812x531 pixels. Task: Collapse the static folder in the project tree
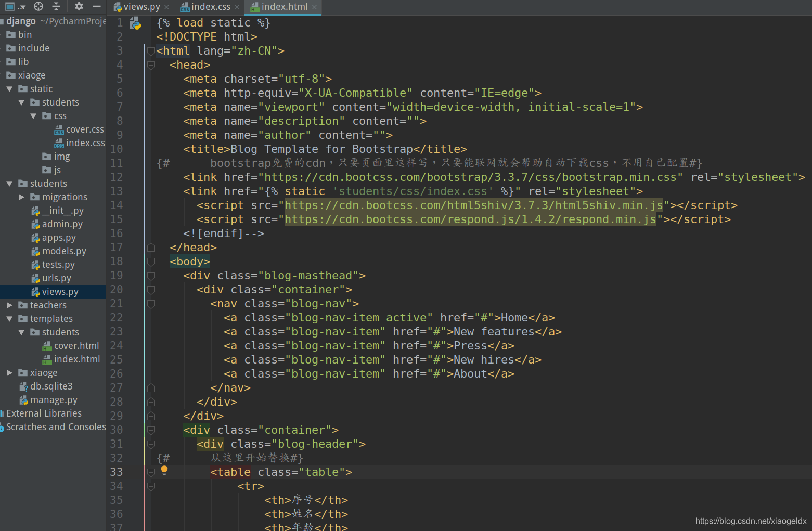pos(9,89)
